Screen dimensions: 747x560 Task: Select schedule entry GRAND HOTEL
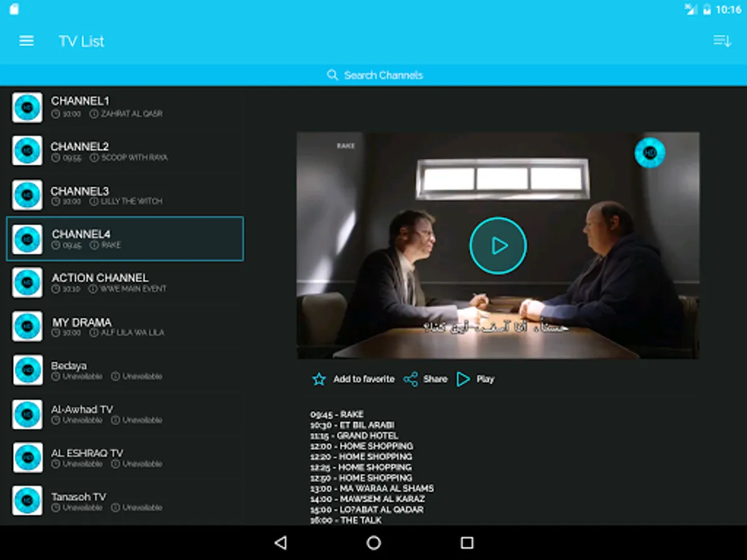(x=354, y=436)
